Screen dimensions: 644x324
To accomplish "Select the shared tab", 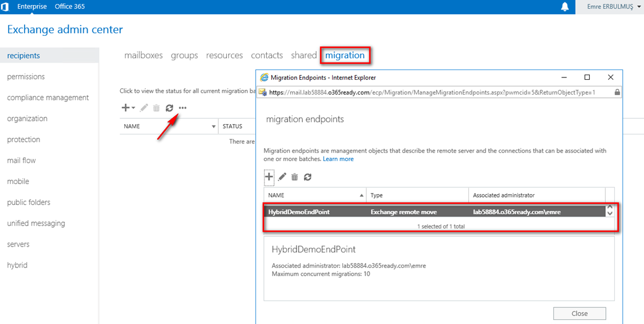I will (x=304, y=55).
